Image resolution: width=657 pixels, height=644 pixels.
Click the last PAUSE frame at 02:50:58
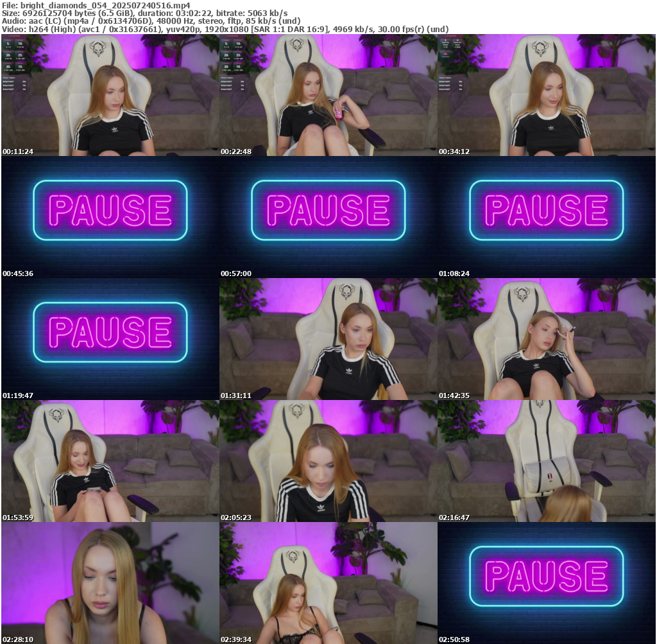tap(546, 583)
